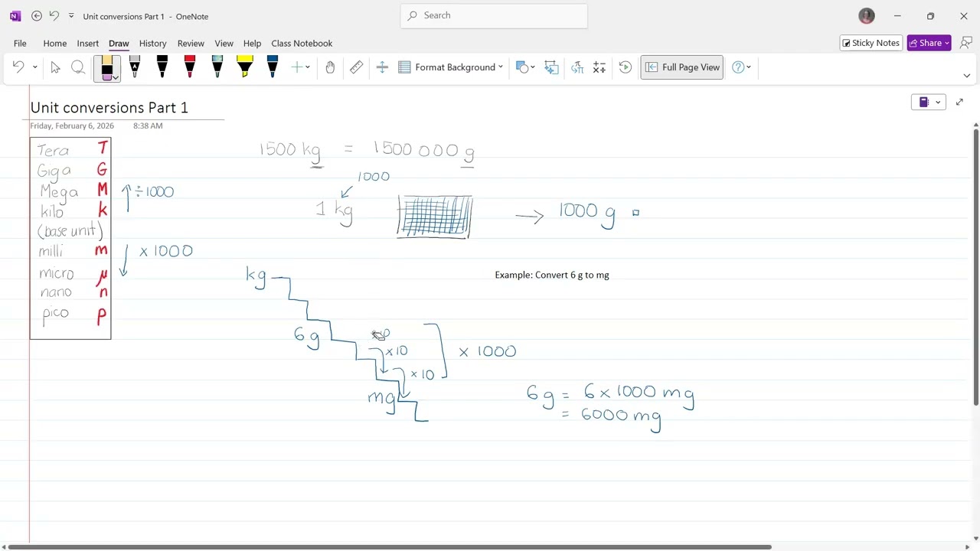Click the Shapes gallery icon
The width and height of the screenshot is (980, 551).
pos(522,67)
